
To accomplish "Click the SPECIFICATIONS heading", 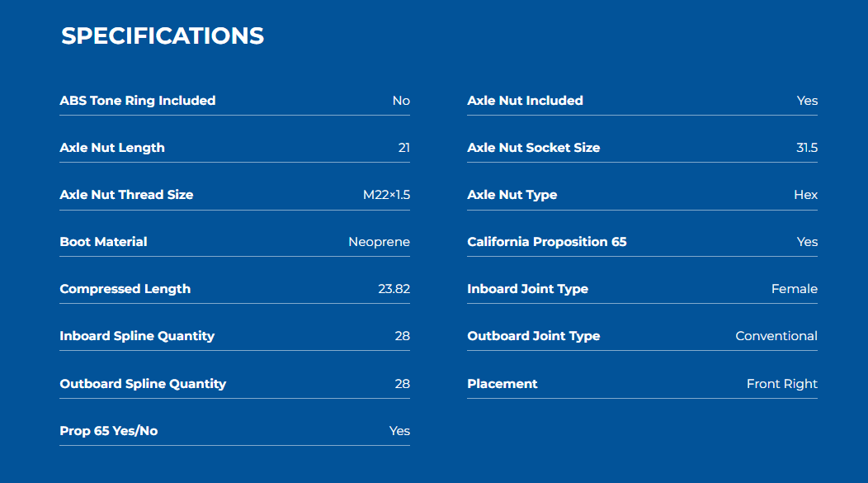I will click(163, 36).
